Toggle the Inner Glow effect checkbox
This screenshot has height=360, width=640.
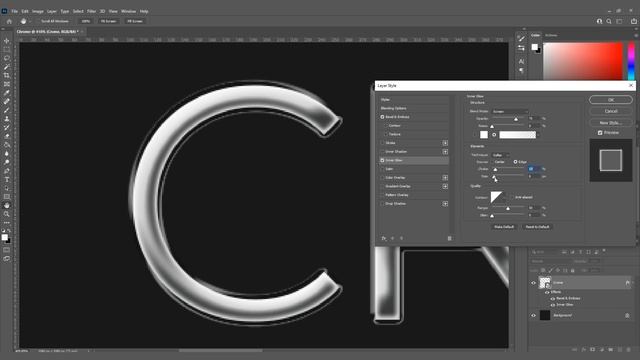382,160
